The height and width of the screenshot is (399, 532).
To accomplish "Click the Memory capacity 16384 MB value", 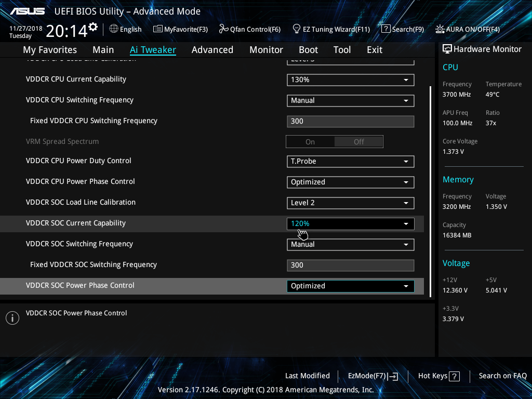I will [457, 235].
